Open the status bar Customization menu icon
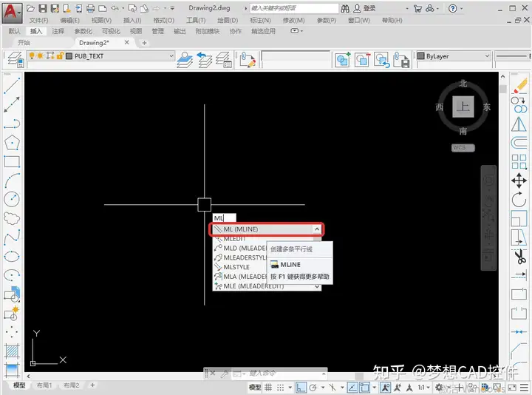This screenshot has height=395, width=532. point(524,387)
